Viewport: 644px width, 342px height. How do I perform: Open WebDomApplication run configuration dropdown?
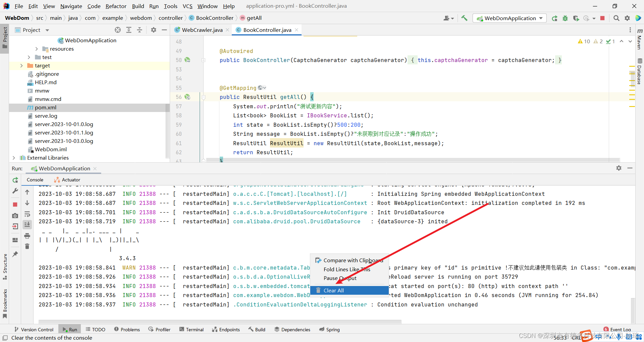[509, 18]
